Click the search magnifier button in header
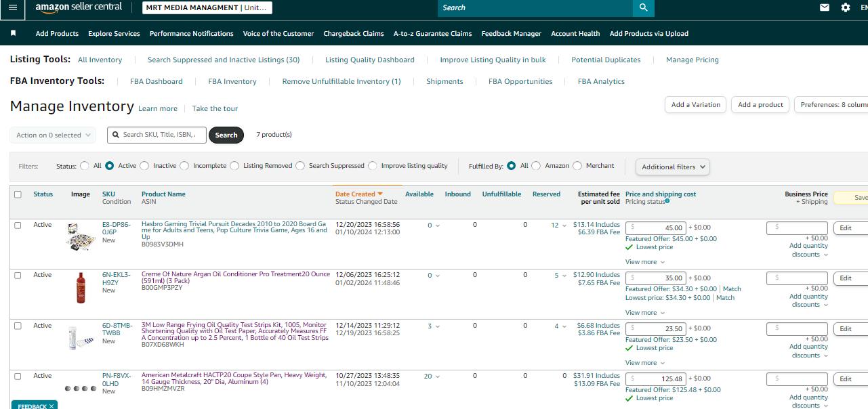 tap(643, 7)
